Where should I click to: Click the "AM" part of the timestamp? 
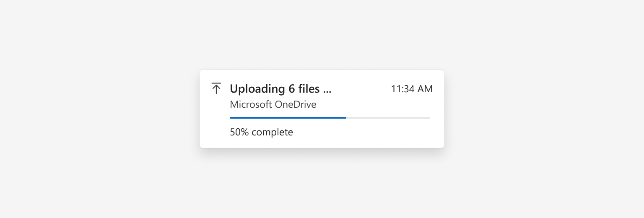coord(425,89)
